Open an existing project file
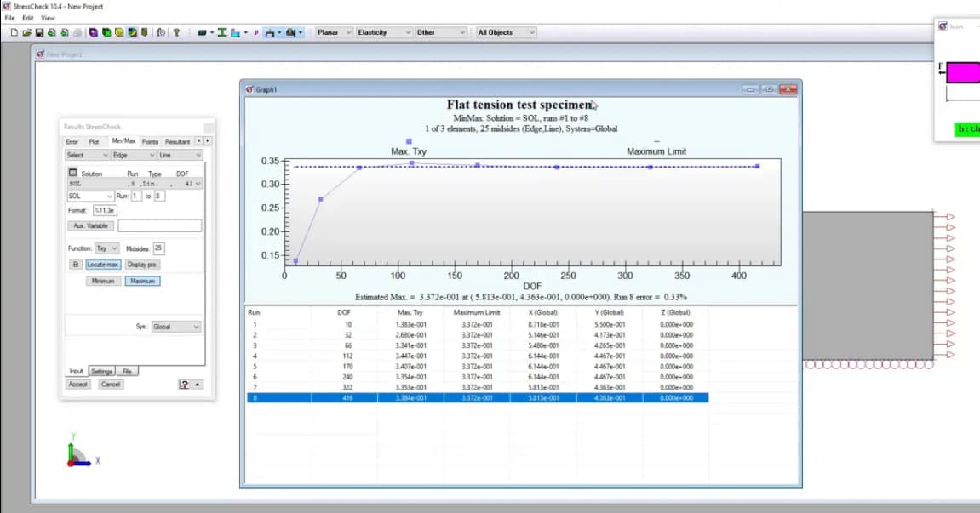 coord(27,32)
